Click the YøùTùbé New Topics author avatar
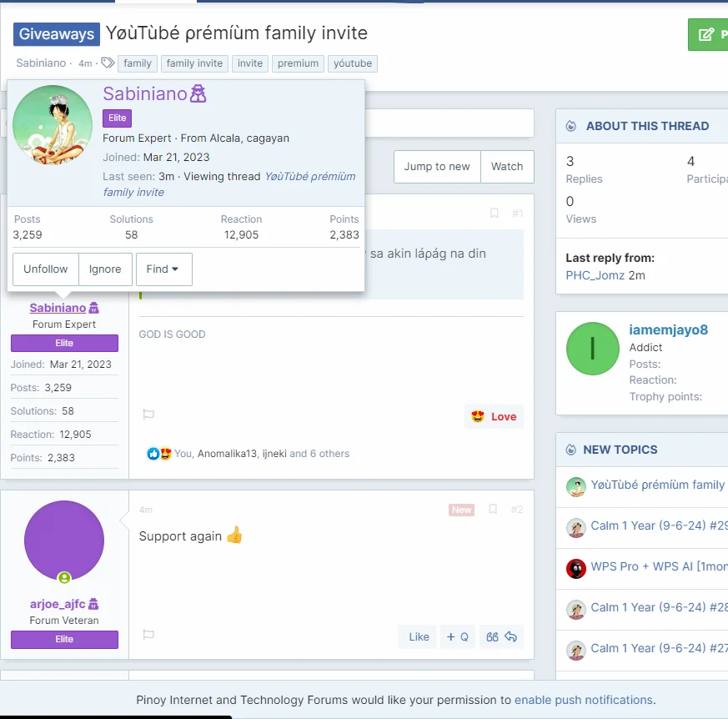Screen dimensions: 728x719 pyautogui.click(x=575, y=487)
